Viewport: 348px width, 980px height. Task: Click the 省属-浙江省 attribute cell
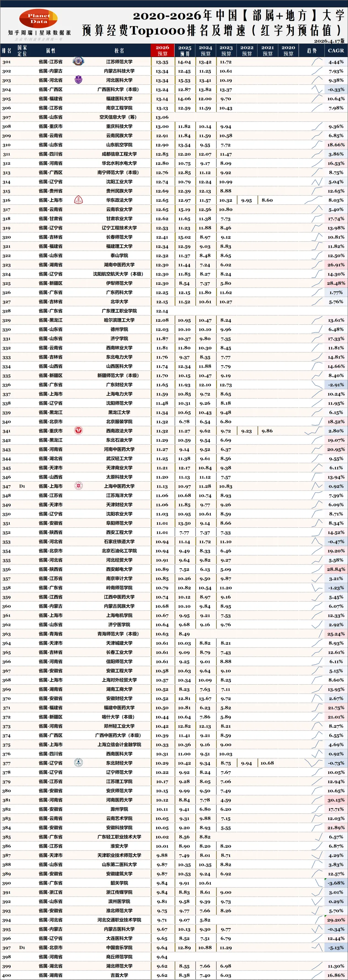51,892
